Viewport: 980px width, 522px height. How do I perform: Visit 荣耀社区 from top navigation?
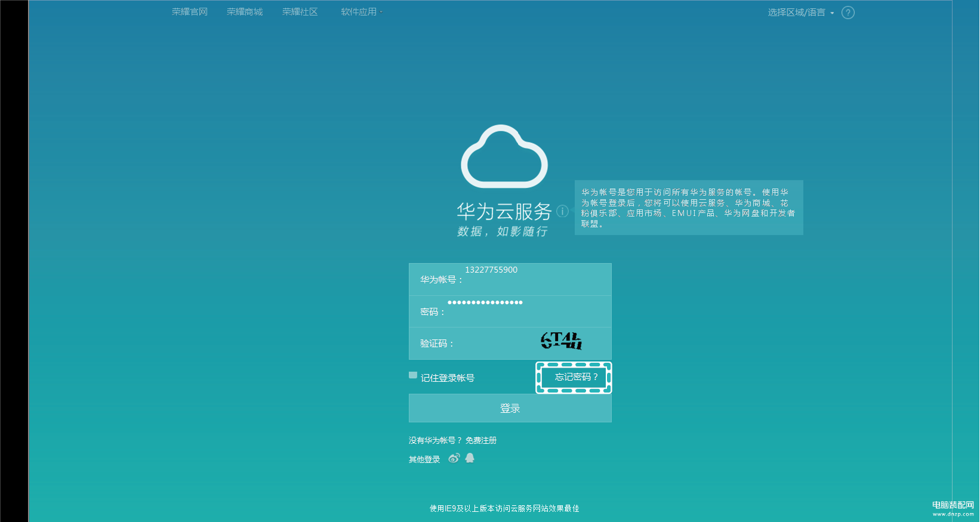300,12
